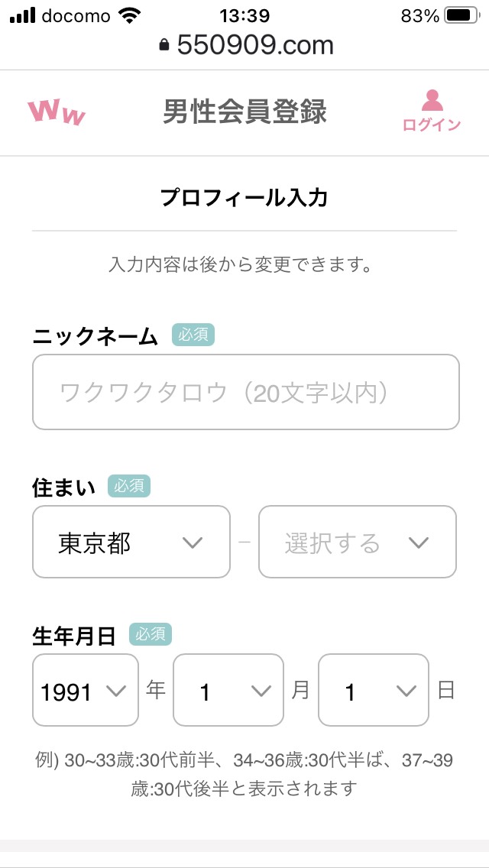The image size is (489, 868).
Task: Tap the 550909.com address bar
Action: click(255, 46)
